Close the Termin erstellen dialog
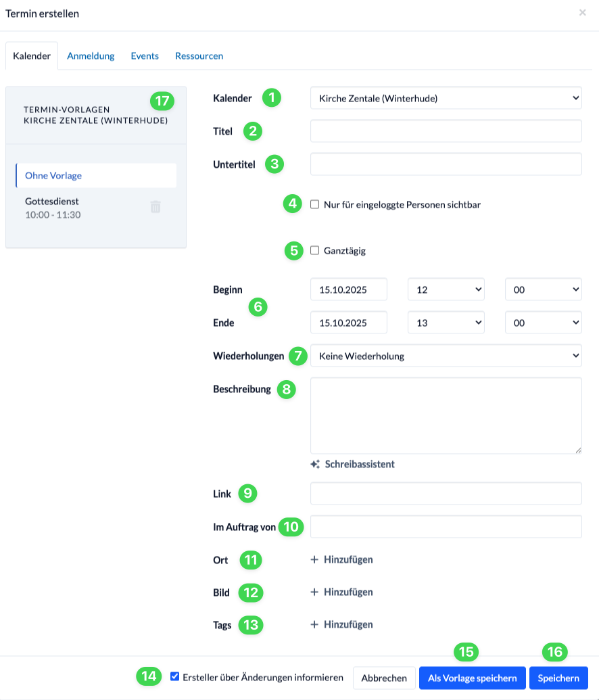The image size is (599, 700). [583, 12]
